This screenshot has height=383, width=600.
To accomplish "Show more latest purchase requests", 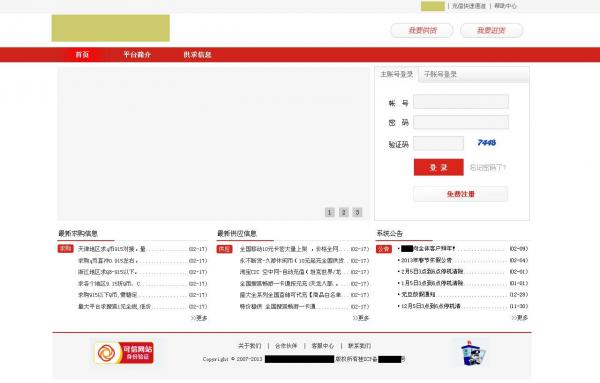I will point(199,318).
